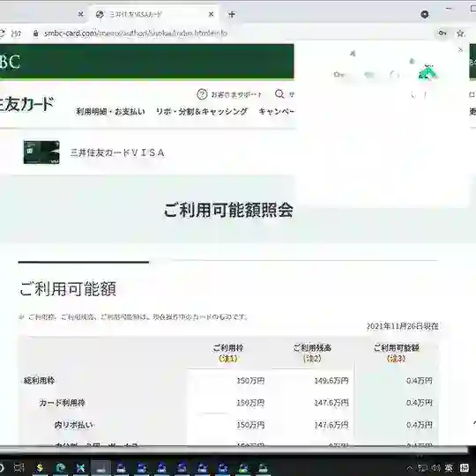Click 150万円 in the カード利用枠 row
Screen dimensions: 476x476
pyautogui.click(x=250, y=403)
